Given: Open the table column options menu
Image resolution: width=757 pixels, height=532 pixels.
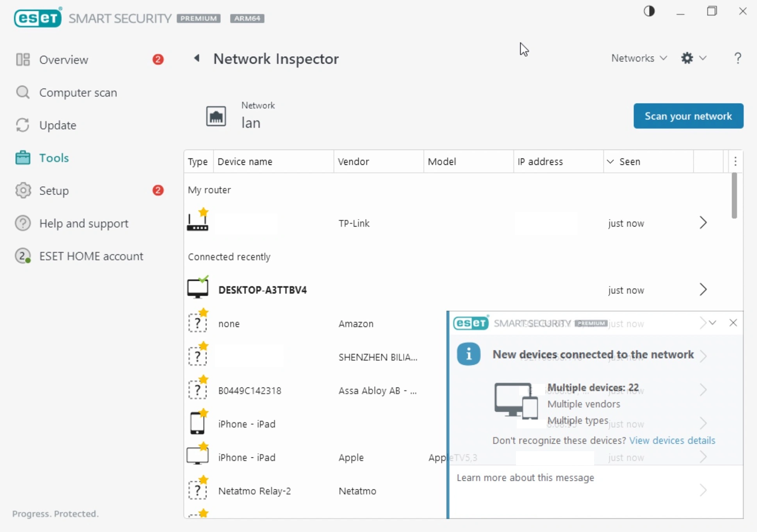Looking at the screenshot, I should coord(736,161).
